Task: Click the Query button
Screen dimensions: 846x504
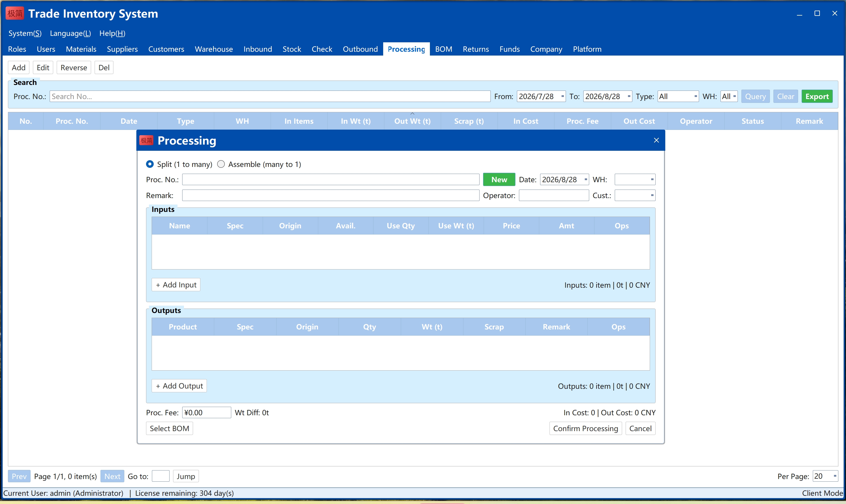Action: click(x=755, y=96)
